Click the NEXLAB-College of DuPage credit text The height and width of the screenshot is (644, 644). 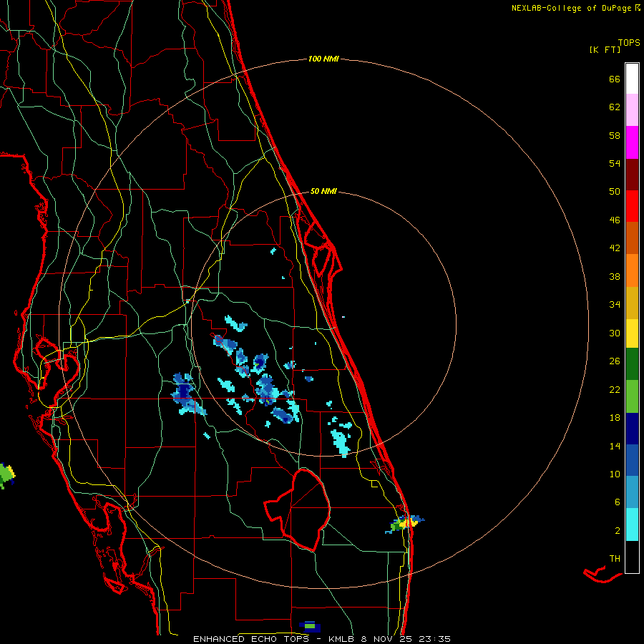tap(572, 8)
